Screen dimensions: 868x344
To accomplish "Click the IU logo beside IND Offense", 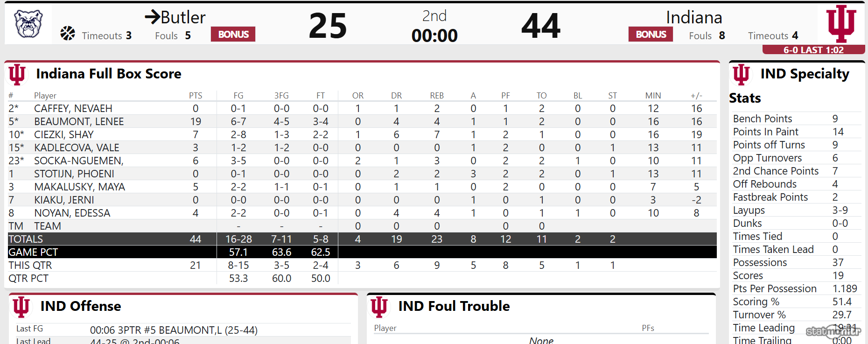I will [x=21, y=307].
